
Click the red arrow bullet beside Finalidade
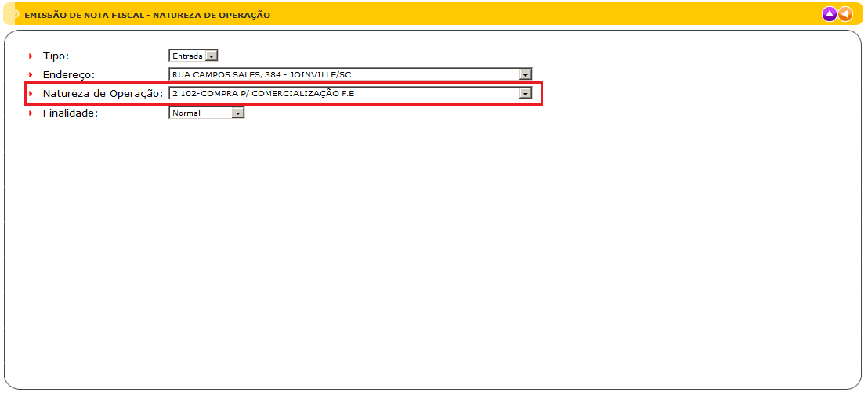tap(31, 113)
